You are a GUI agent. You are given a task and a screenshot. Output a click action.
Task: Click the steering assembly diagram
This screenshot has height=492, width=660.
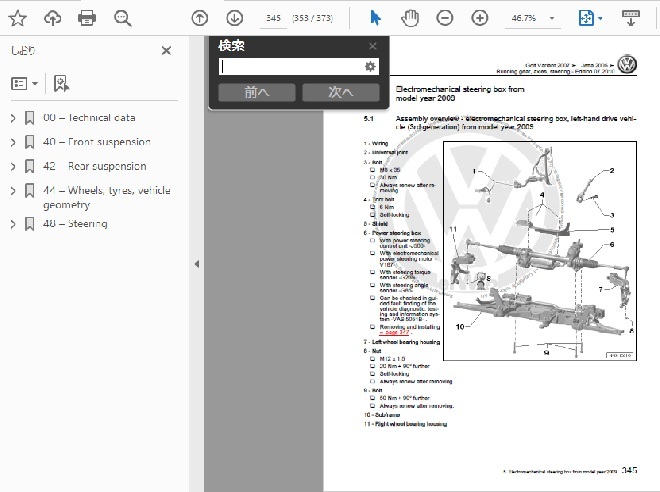tap(540, 251)
